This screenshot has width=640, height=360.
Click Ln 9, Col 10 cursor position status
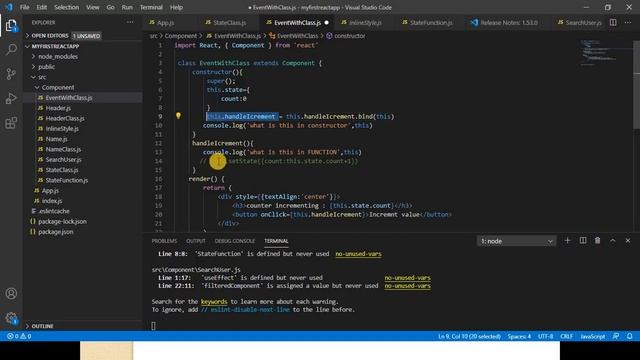coord(469,336)
